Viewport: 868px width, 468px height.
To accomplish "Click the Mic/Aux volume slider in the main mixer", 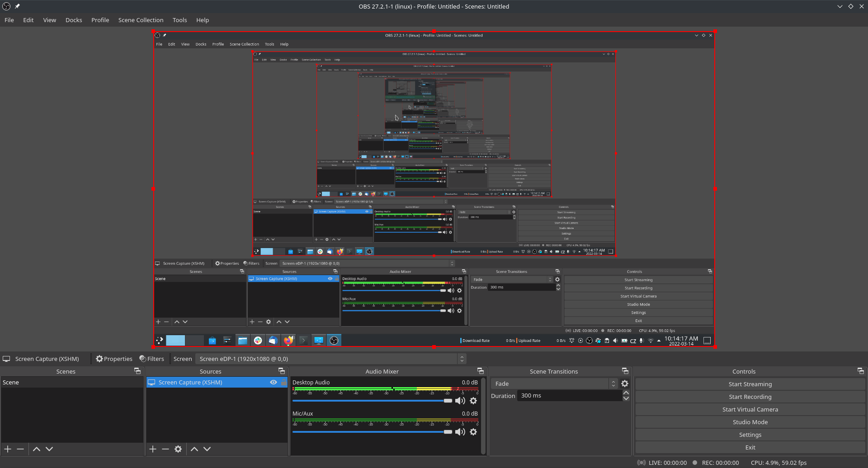I will pyautogui.click(x=372, y=432).
